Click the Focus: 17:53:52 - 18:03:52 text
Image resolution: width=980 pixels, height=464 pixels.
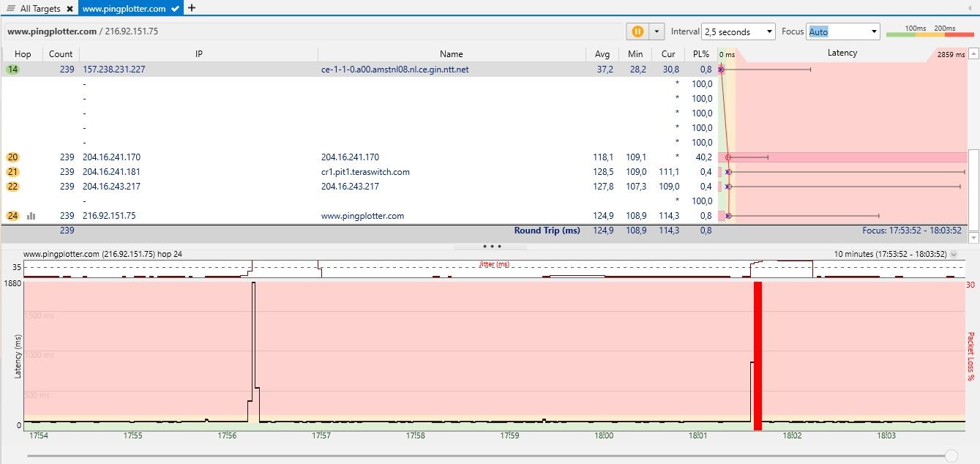(x=912, y=231)
